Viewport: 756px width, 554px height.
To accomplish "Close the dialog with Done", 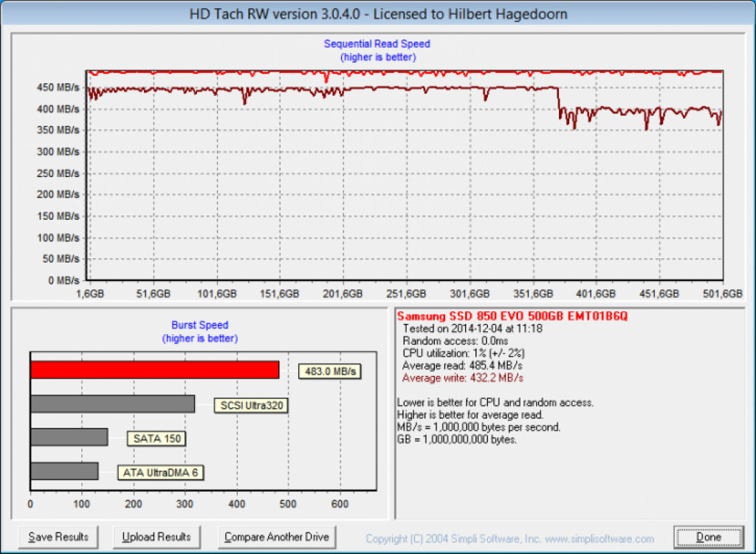I will tap(708, 537).
